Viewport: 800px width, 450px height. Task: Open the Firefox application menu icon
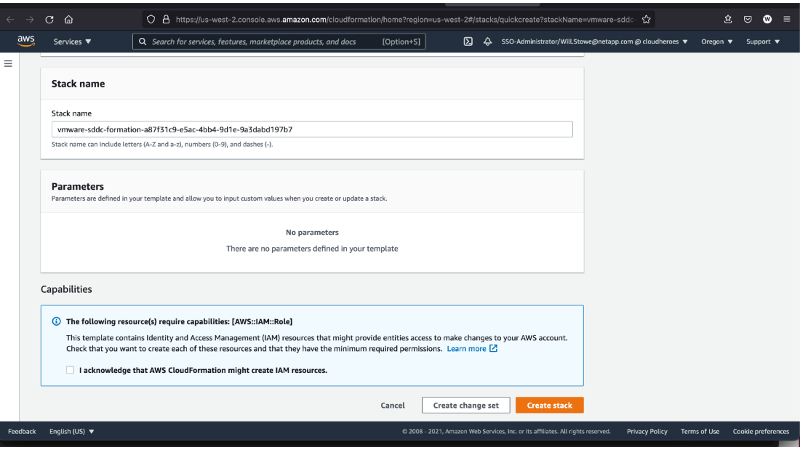click(x=788, y=19)
